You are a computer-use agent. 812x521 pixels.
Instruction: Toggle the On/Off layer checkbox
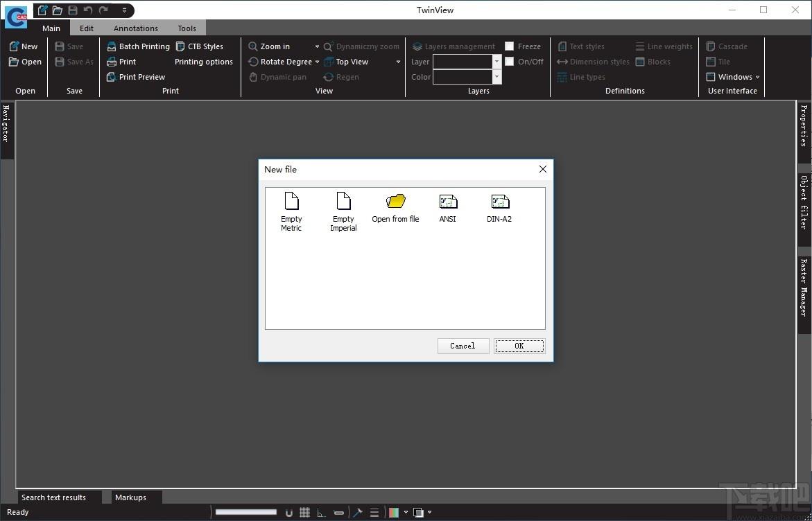[510, 62]
